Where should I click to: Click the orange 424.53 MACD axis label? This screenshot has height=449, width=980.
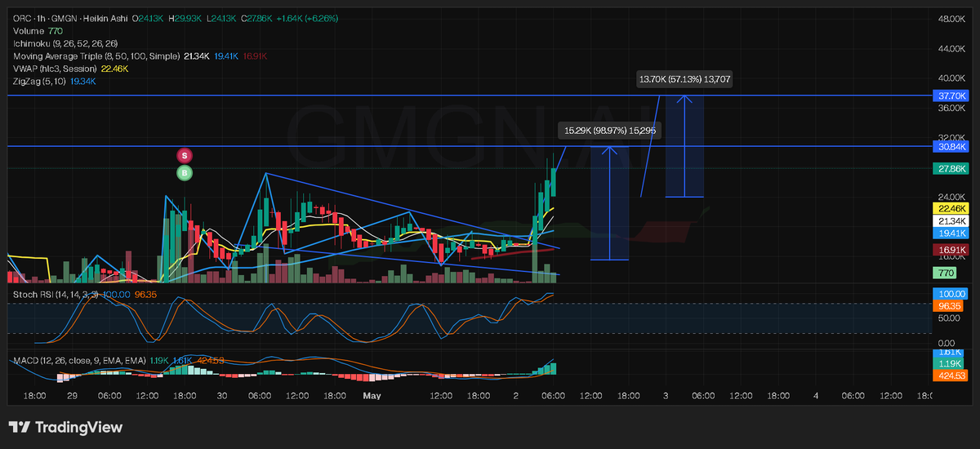[950, 376]
